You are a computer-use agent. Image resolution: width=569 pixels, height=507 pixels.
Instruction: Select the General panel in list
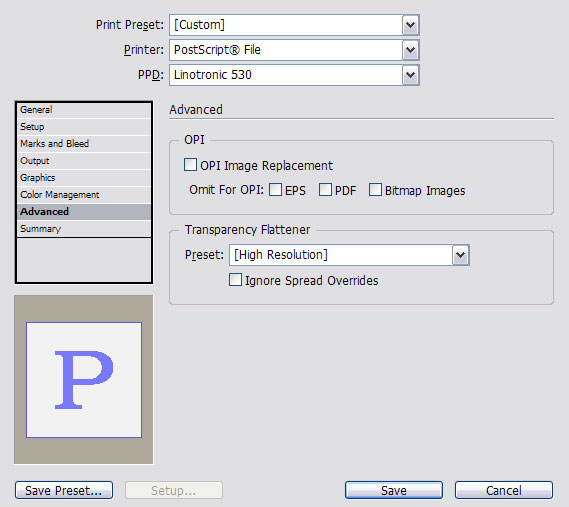click(x=84, y=110)
